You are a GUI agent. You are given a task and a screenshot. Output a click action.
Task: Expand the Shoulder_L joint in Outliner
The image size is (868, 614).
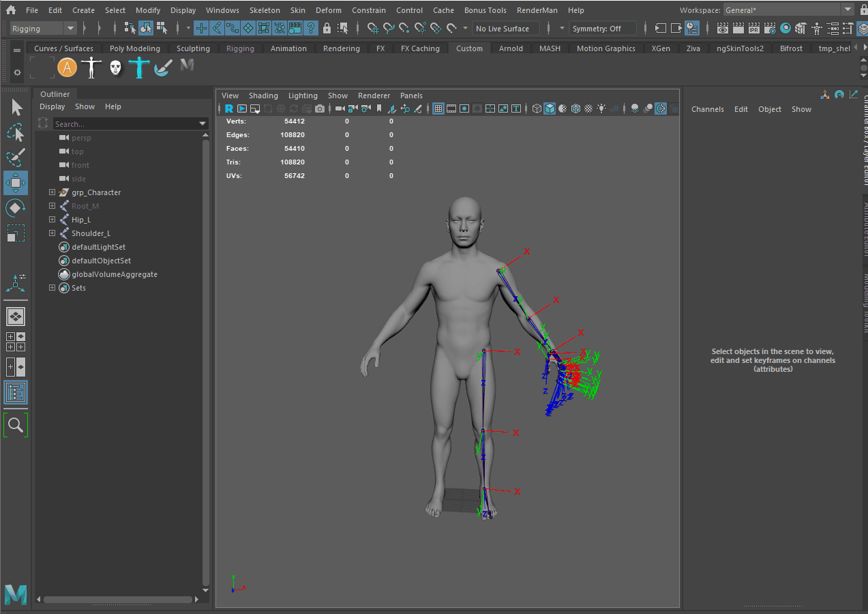click(x=52, y=233)
